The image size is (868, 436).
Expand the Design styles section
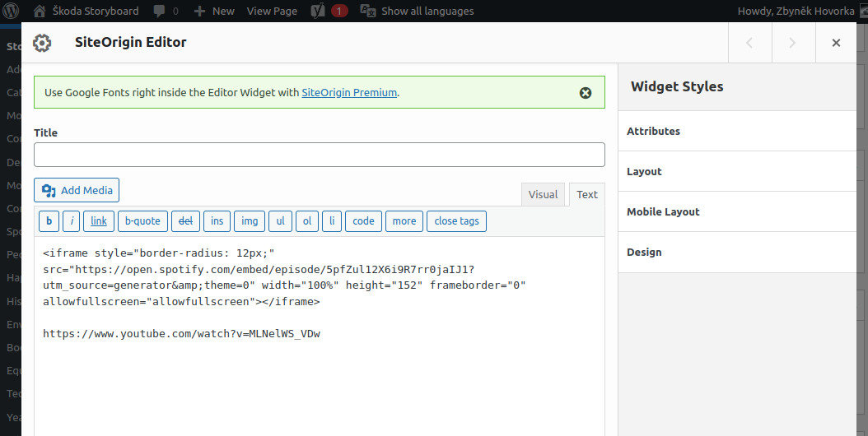737,253
